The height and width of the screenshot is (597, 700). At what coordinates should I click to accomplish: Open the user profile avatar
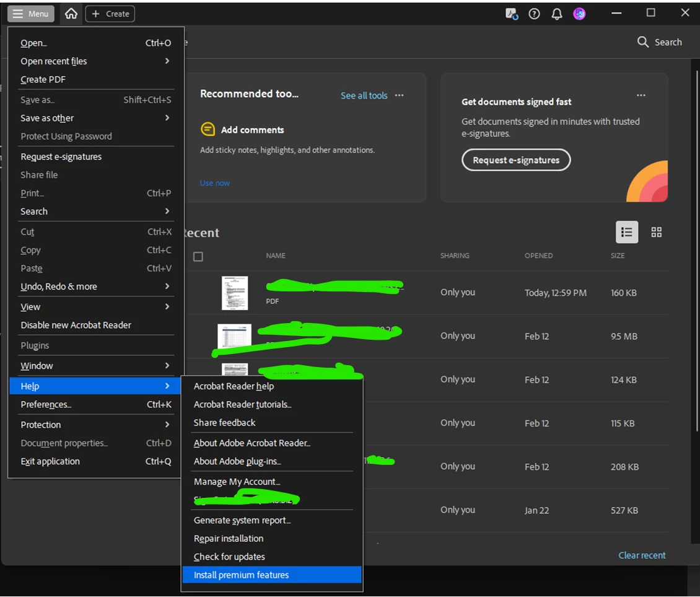(x=579, y=14)
